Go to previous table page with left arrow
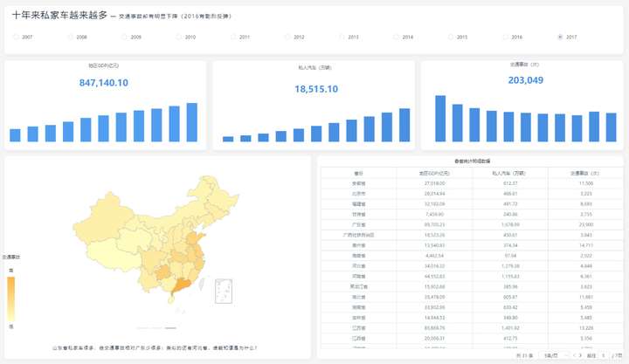 coord(575,355)
